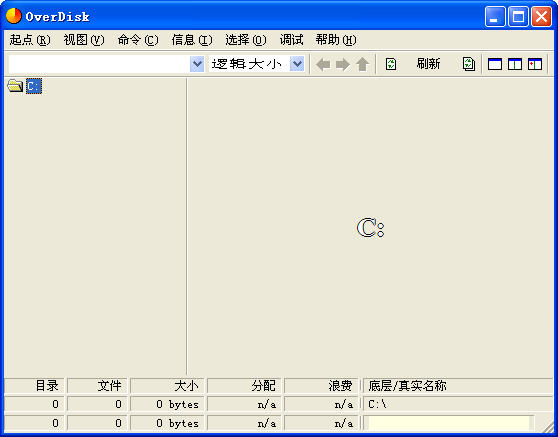Select the split layout with red marker

point(535,64)
